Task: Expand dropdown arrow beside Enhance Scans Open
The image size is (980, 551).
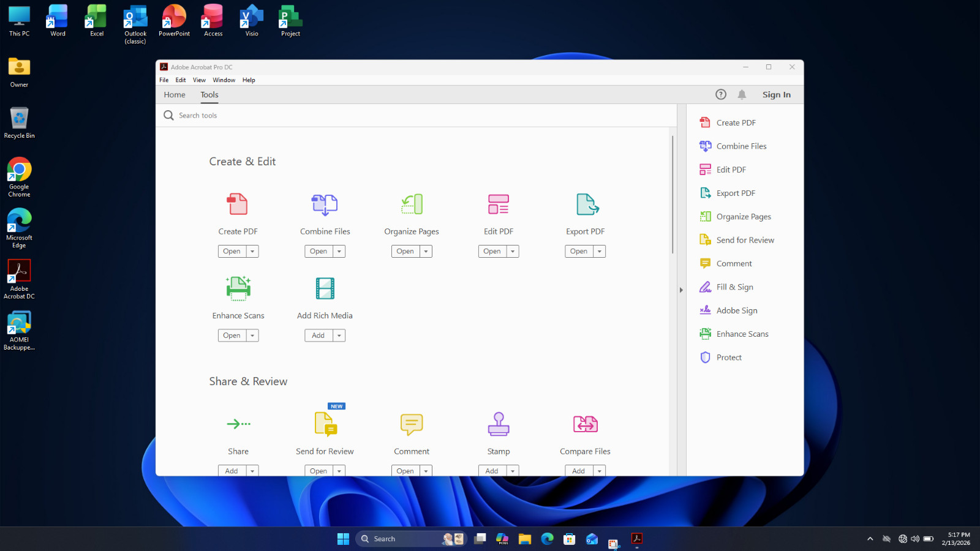Action: [252, 335]
